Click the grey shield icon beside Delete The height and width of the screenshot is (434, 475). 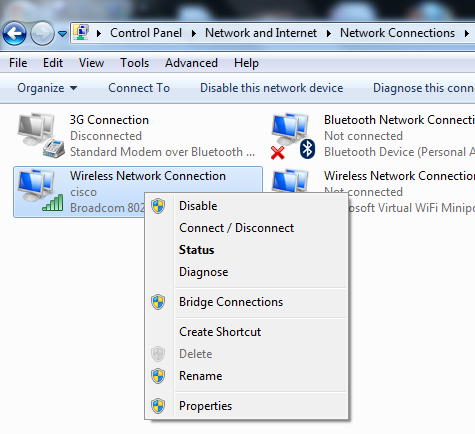158,354
